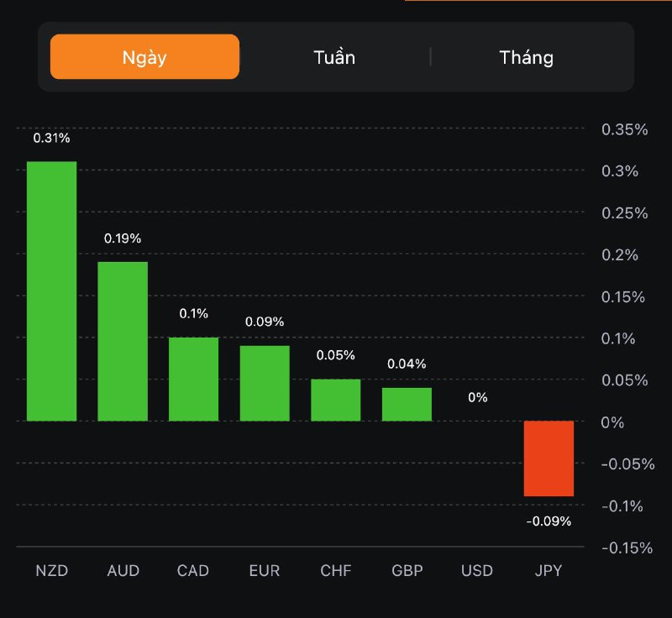Click the -0.09% value under JPY
Viewport: 672px width, 618px height.
point(549,521)
